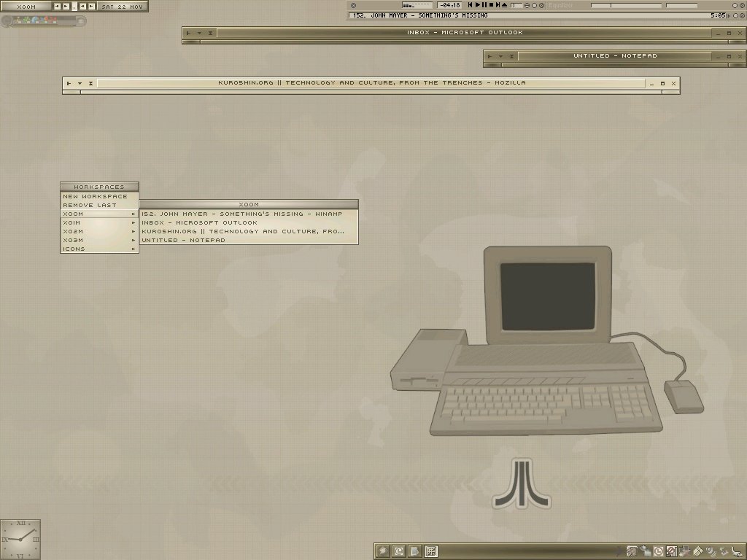The height and width of the screenshot is (560, 747).
Task: Skip to previous track in Winamp
Action: click(x=470, y=5)
